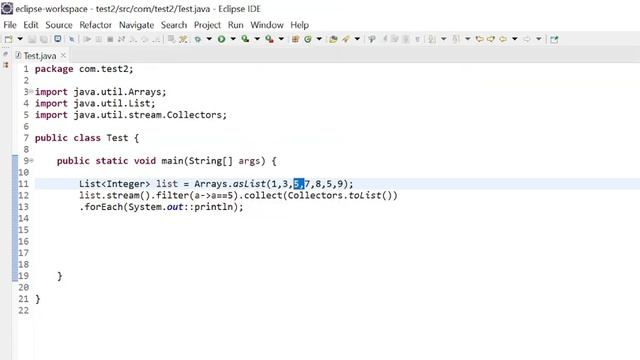The height and width of the screenshot is (360, 640).
Task: Open the Edit menu
Action: [31, 25]
